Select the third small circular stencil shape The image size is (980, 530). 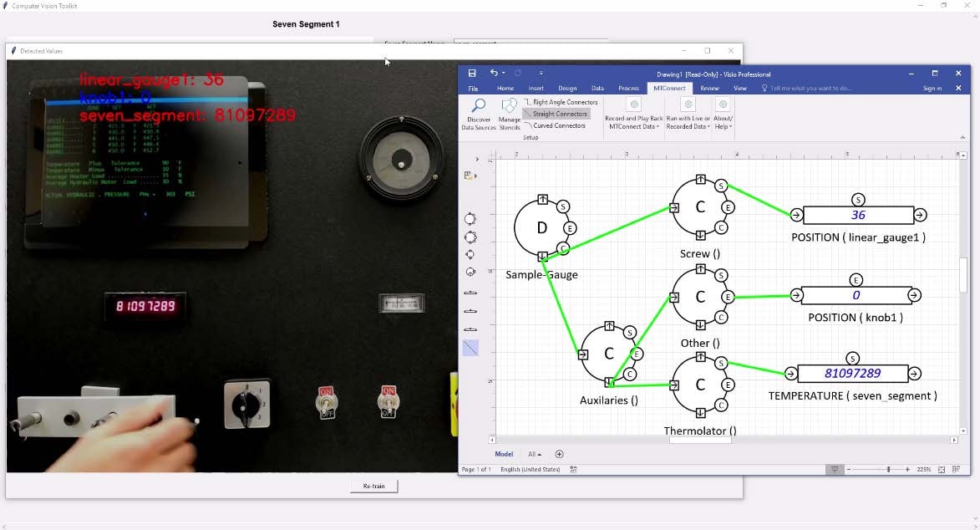(470, 255)
